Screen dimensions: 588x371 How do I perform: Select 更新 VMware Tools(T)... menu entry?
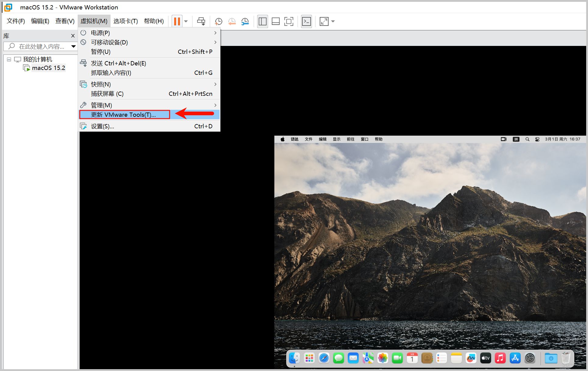pos(123,115)
